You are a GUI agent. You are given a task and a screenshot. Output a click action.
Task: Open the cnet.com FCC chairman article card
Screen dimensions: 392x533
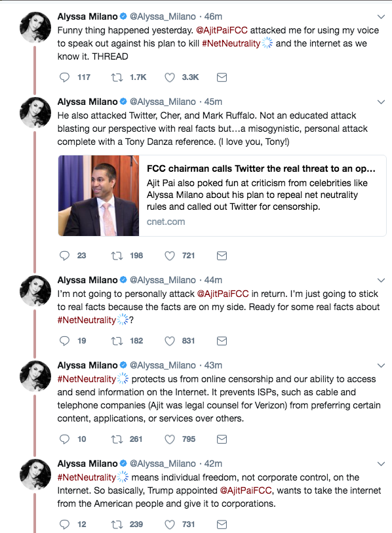coord(222,196)
